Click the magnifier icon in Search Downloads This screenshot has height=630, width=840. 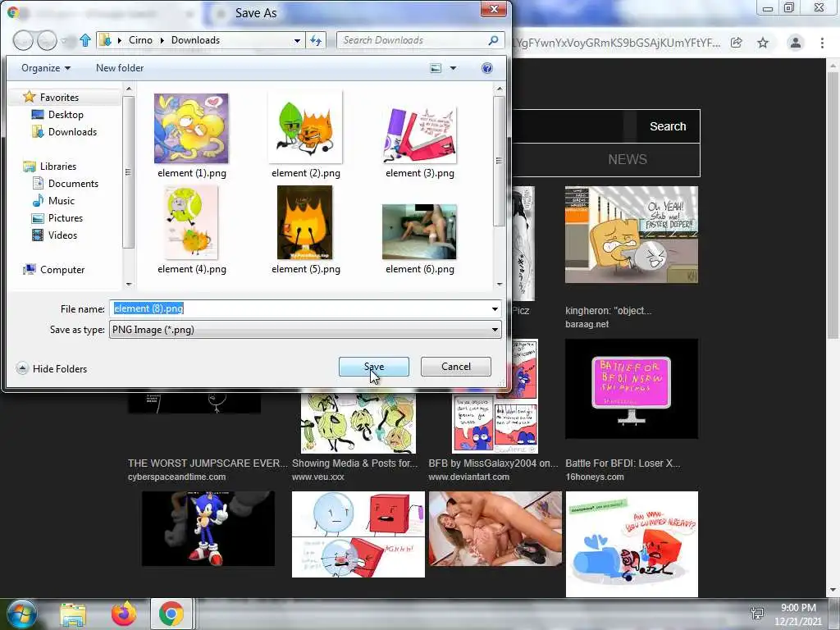[493, 40]
